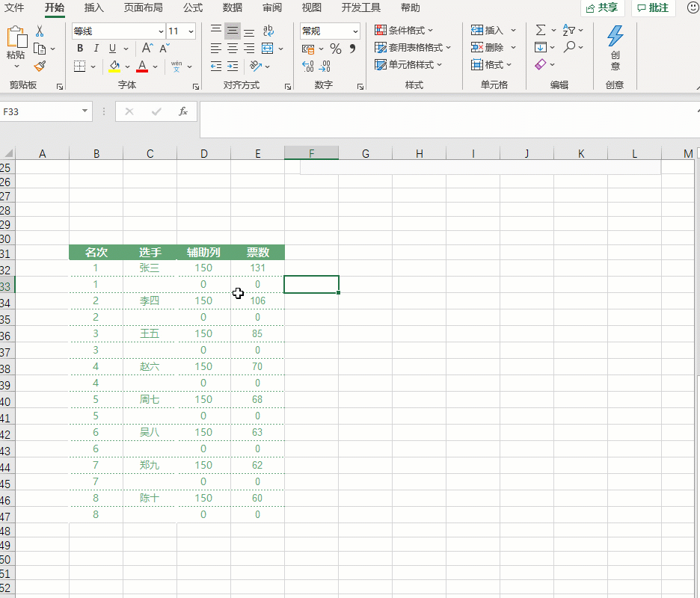Click the 批注 Comments button

[x=653, y=7]
